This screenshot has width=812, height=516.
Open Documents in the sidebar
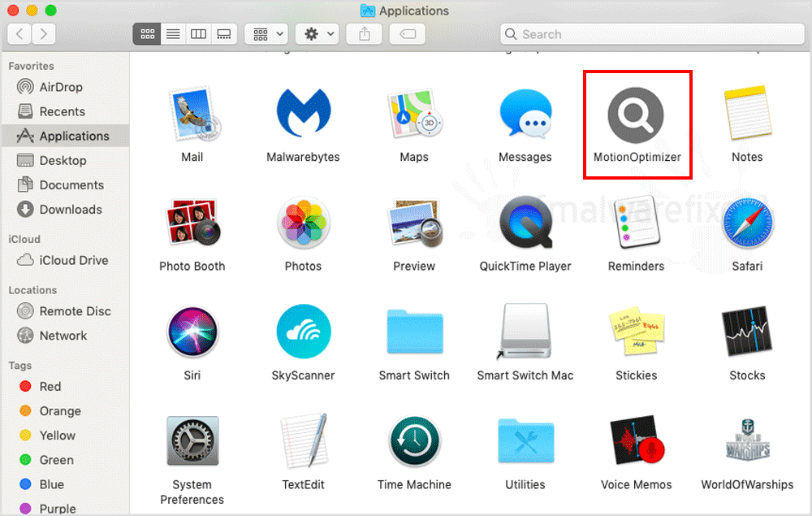(65, 185)
